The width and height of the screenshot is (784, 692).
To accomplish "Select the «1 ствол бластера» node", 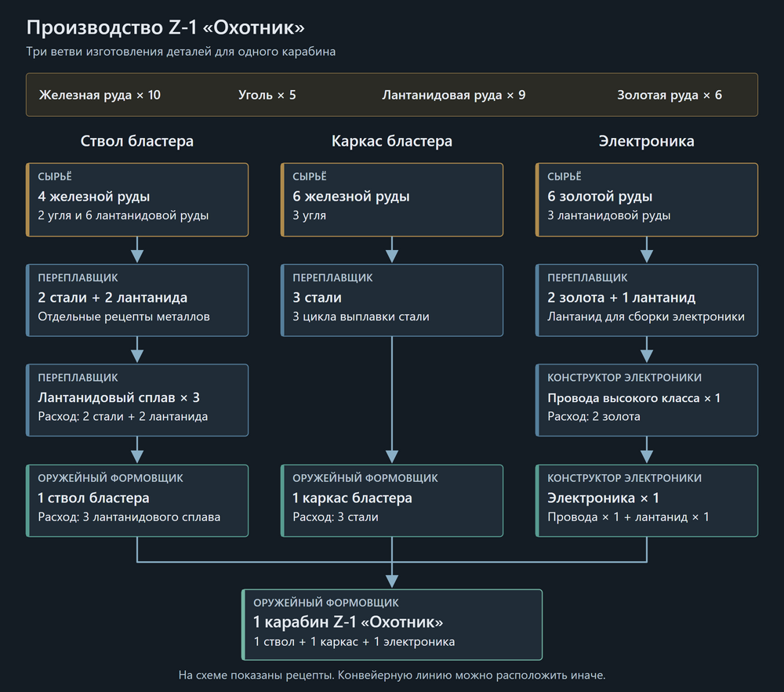I will 137,501.
